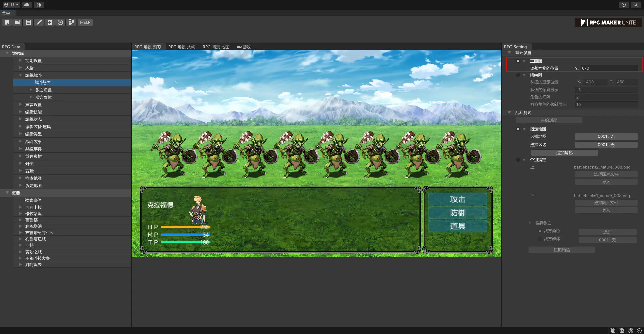Click the cloud services icon
The image size is (644, 334).
click(27, 5)
